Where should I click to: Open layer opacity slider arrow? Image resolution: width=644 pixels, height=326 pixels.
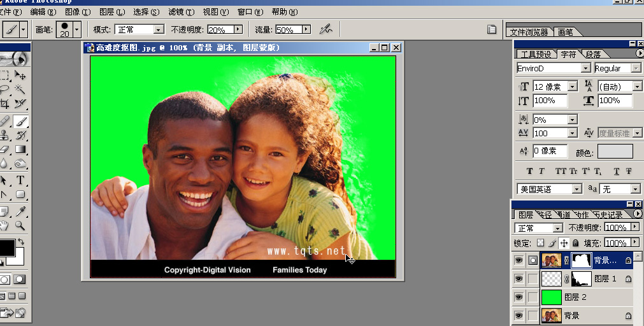tap(635, 227)
